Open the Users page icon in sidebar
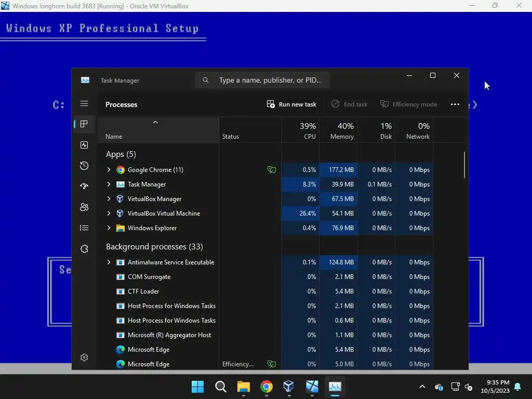Image resolution: width=532 pixels, height=399 pixels. (x=84, y=207)
